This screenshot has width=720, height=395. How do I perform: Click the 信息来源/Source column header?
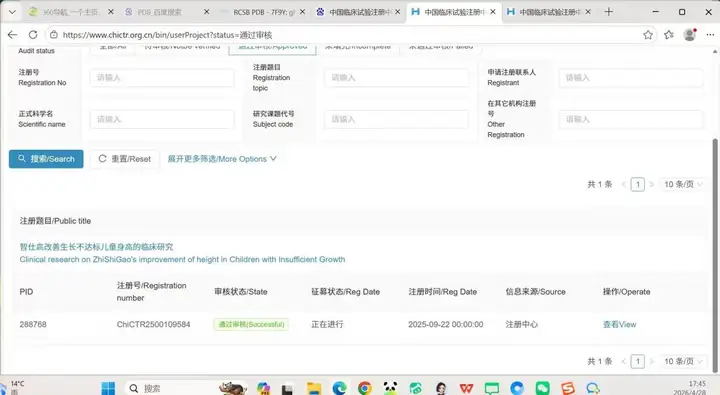tap(535, 292)
